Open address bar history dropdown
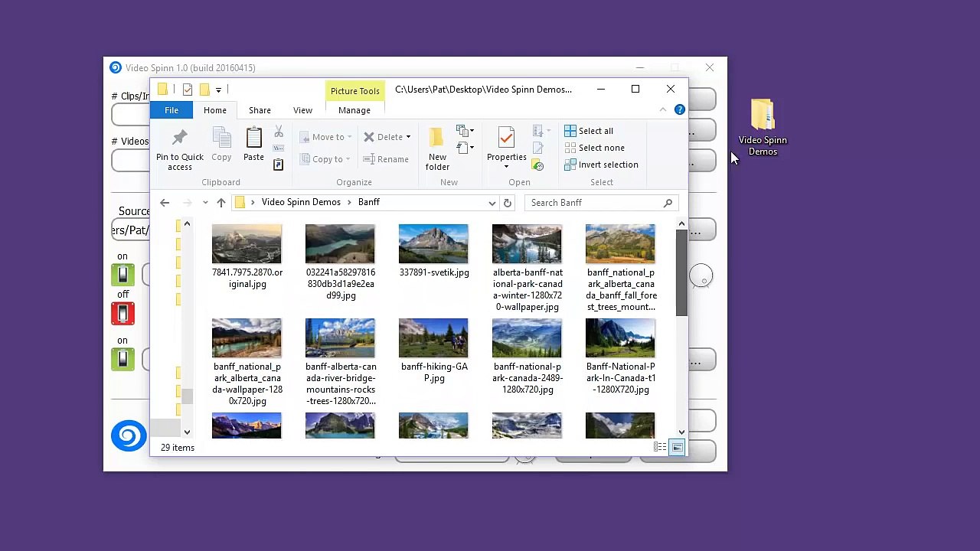The width and height of the screenshot is (980, 551). coord(492,203)
